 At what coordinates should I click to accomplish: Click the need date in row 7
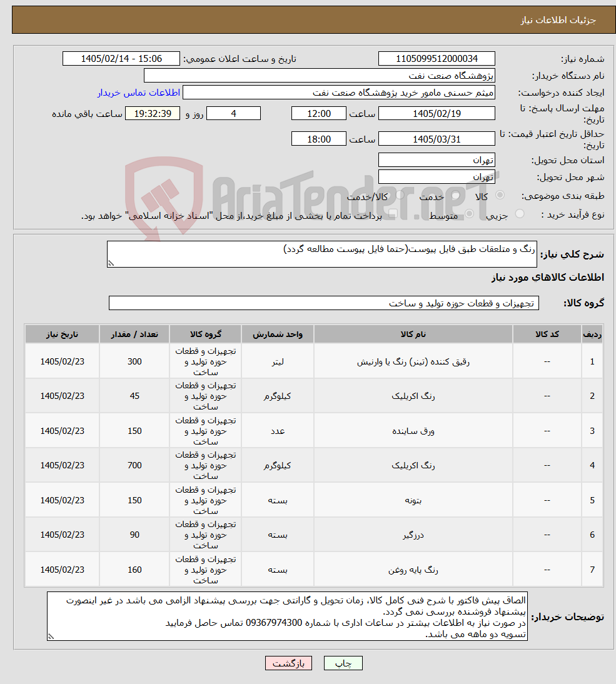click(63, 570)
